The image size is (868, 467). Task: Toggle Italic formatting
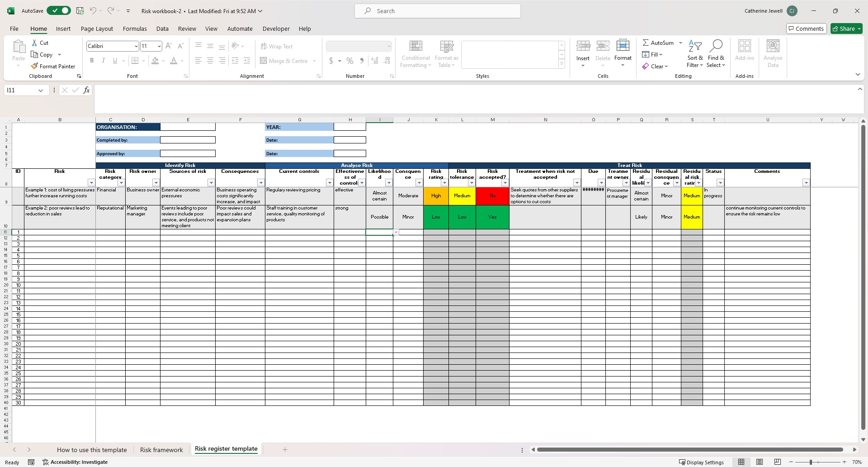[104, 61]
